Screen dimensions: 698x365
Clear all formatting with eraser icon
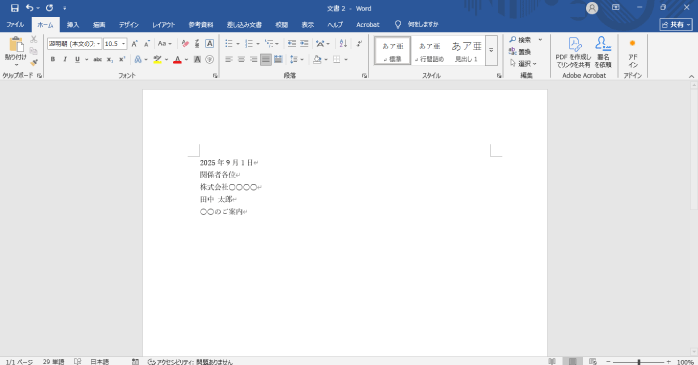click(x=185, y=44)
